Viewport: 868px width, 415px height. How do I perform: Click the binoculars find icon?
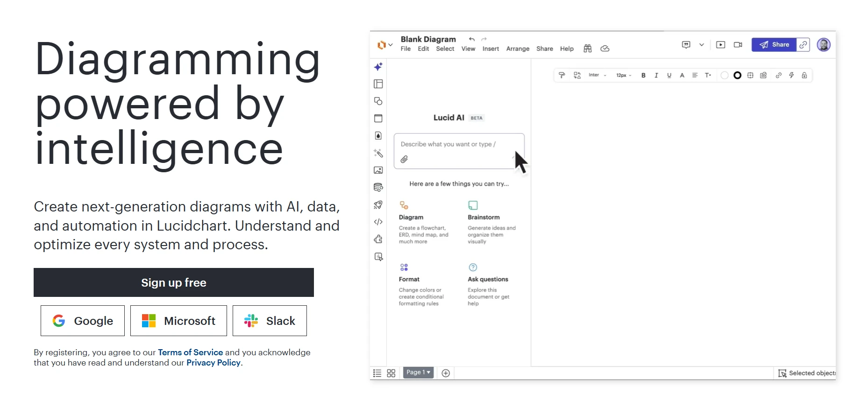[588, 49]
